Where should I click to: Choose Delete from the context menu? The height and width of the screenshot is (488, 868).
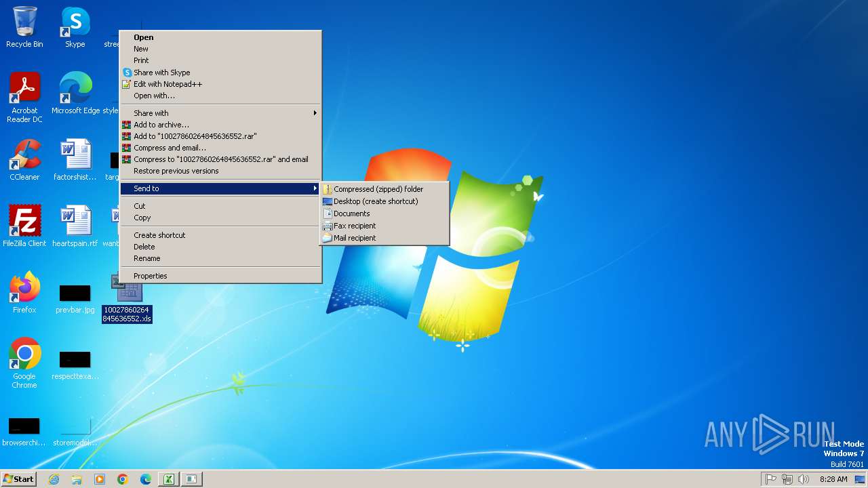(x=220, y=247)
